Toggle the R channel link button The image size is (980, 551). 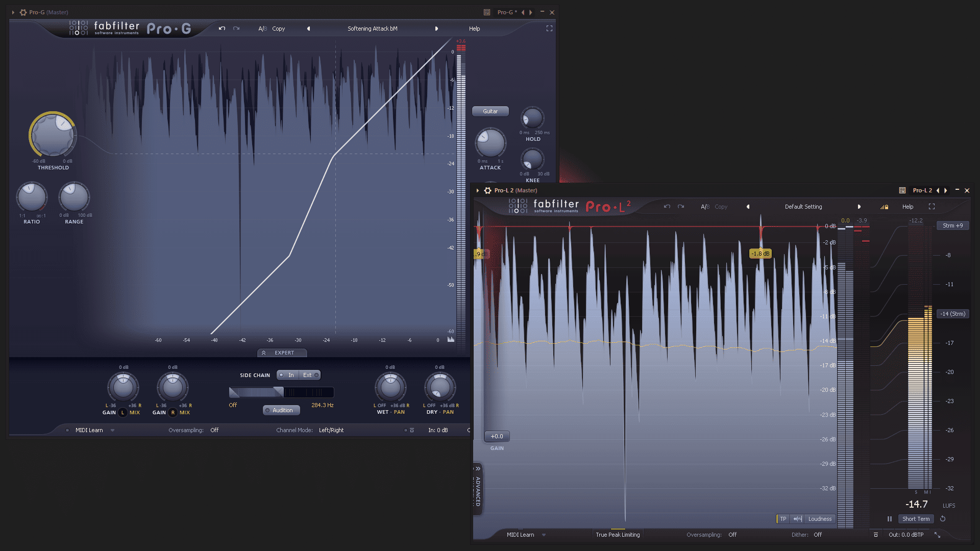(x=173, y=412)
